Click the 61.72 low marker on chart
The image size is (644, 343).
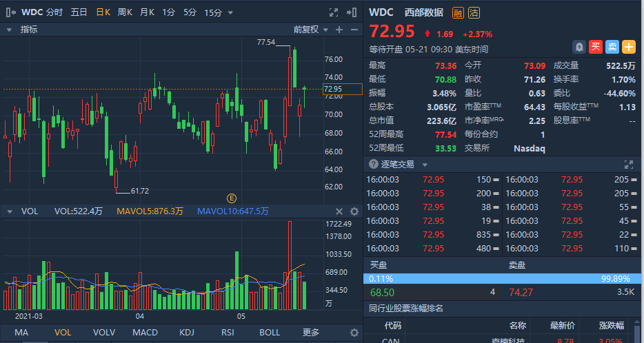140,191
